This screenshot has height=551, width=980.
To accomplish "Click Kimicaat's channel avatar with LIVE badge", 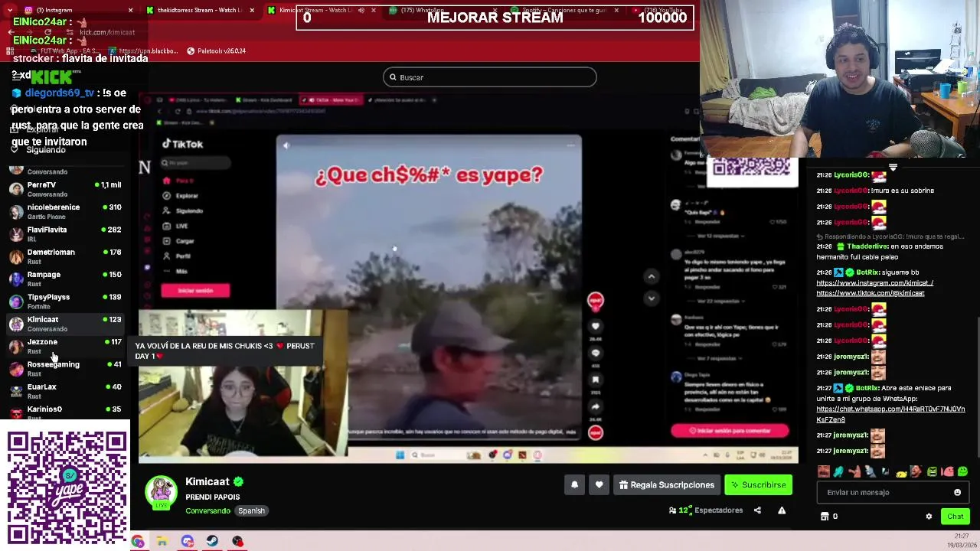I will point(161,492).
